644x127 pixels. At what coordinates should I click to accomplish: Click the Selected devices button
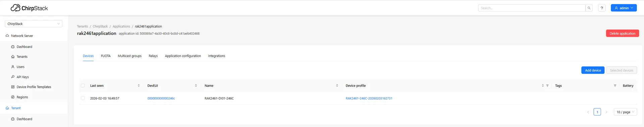coord(622,70)
